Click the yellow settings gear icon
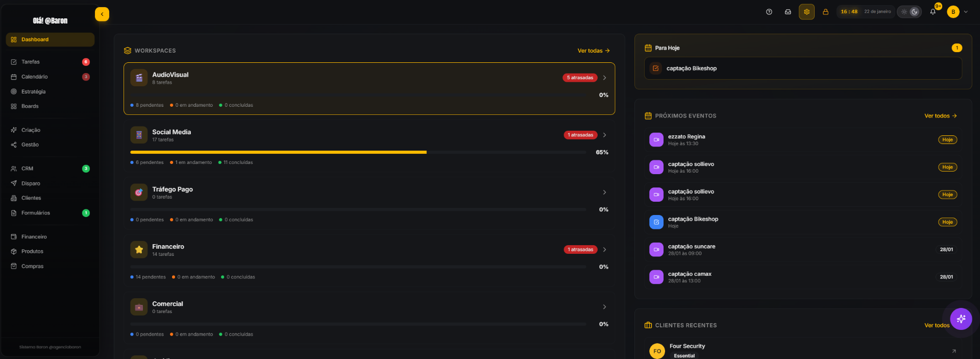 pyautogui.click(x=806, y=12)
